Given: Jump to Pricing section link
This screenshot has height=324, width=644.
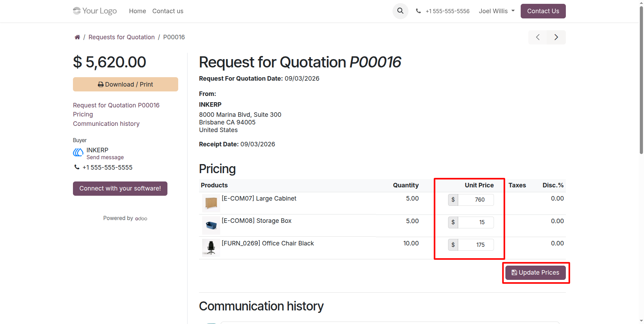Looking at the screenshot, I should point(83,114).
